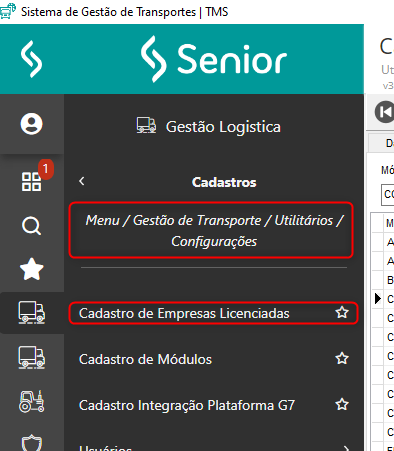Screen dimensions: 394x451
Task: Expand the Usuários submenu arrow
Action: coord(347,448)
